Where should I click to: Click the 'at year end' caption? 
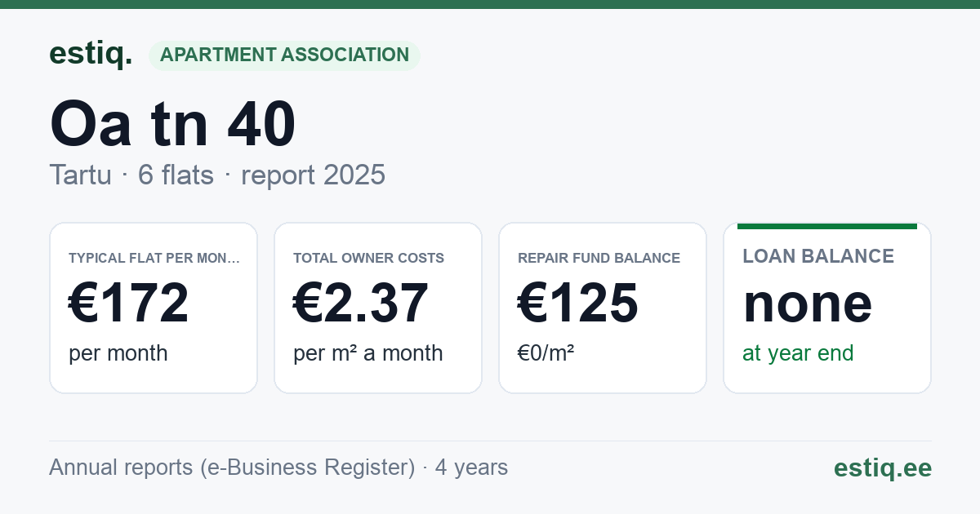click(798, 353)
